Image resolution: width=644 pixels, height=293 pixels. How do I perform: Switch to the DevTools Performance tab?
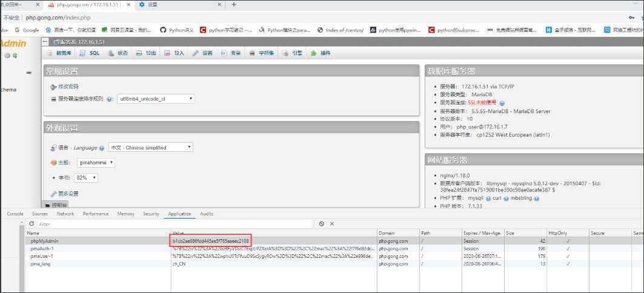[x=96, y=214]
